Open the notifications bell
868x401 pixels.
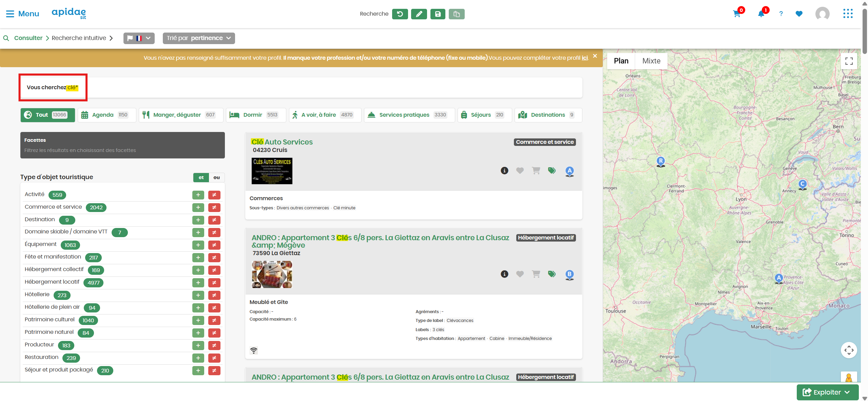pos(761,14)
